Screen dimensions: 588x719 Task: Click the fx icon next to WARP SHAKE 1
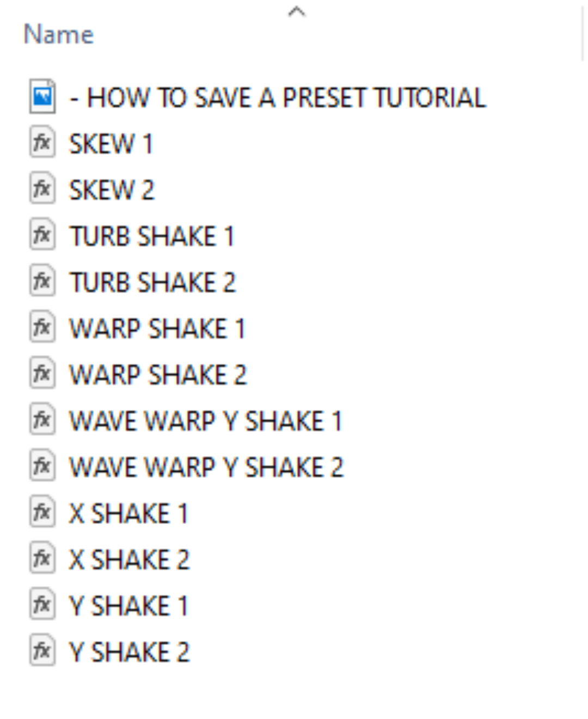pos(42,327)
